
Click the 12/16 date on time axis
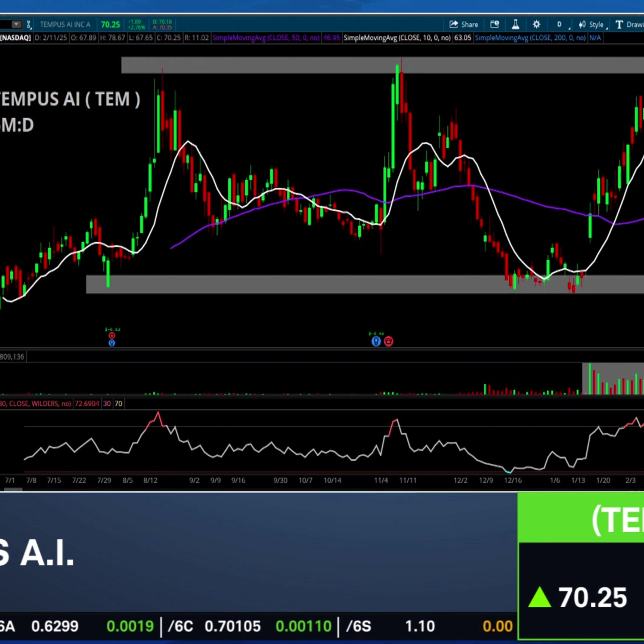[x=513, y=480]
